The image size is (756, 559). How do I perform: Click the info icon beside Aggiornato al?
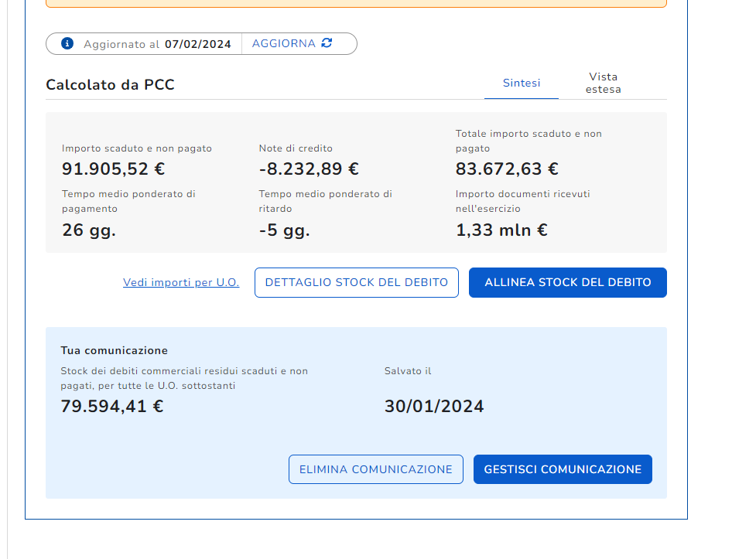(x=67, y=44)
